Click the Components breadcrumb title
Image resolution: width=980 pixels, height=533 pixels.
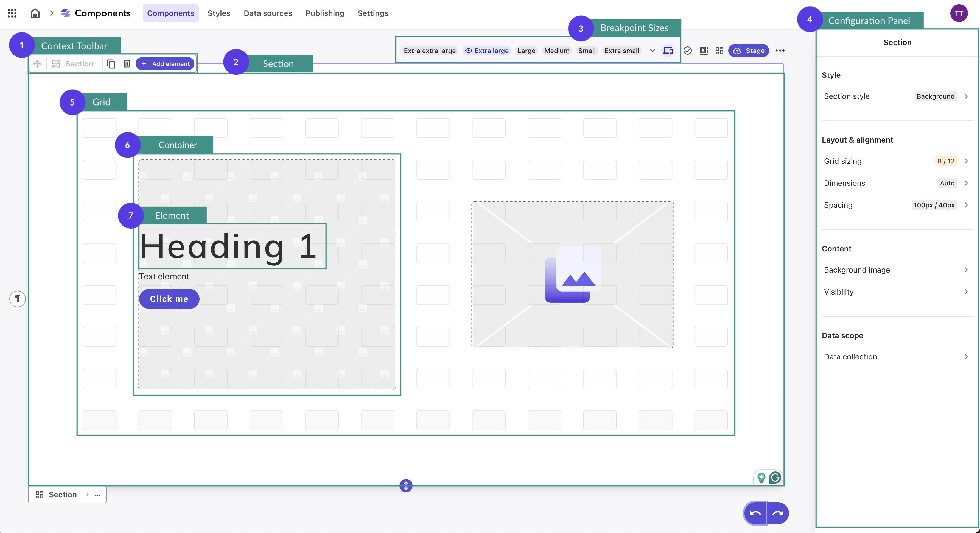point(103,13)
